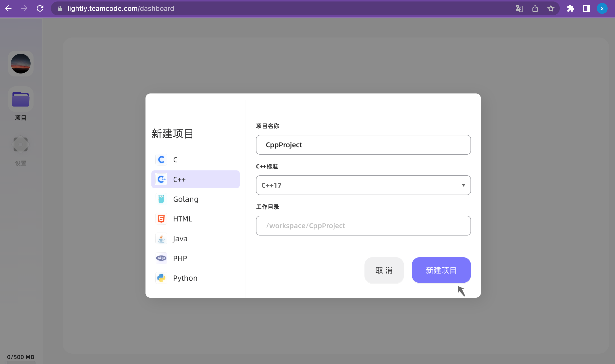This screenshot has height=364, width=615.
Task: Select the C++ project template
Action: click(195, 179)
